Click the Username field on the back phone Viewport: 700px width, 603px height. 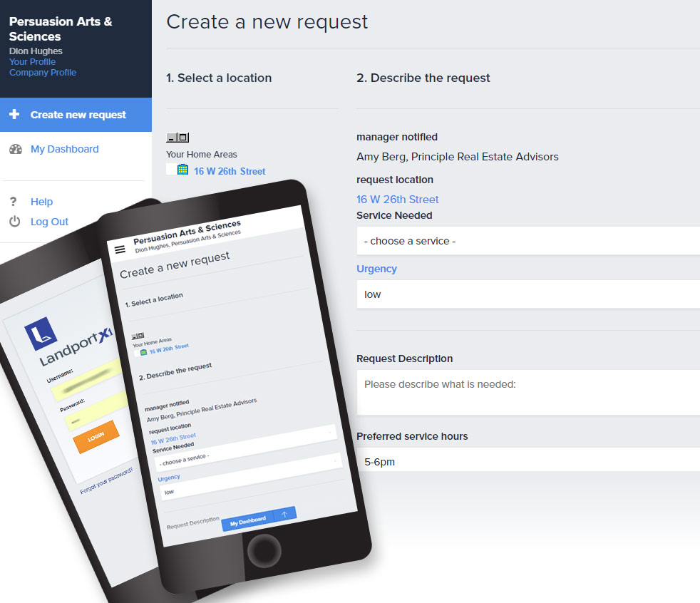click(x=88, y=379)
